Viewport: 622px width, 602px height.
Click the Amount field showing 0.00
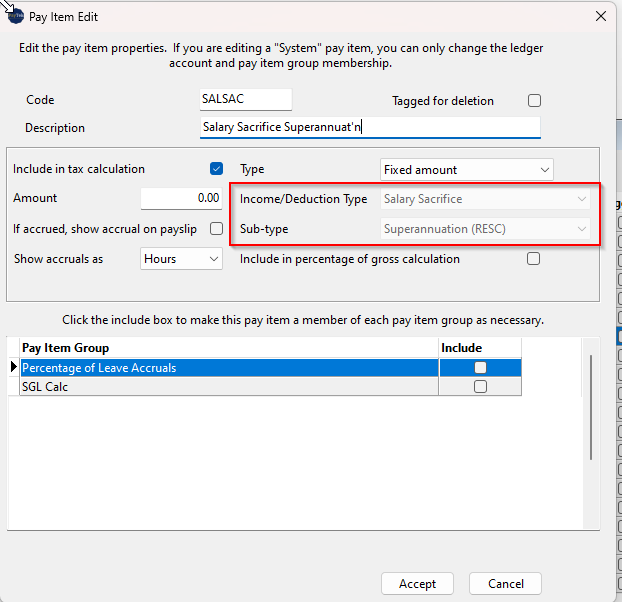point(181,198)
